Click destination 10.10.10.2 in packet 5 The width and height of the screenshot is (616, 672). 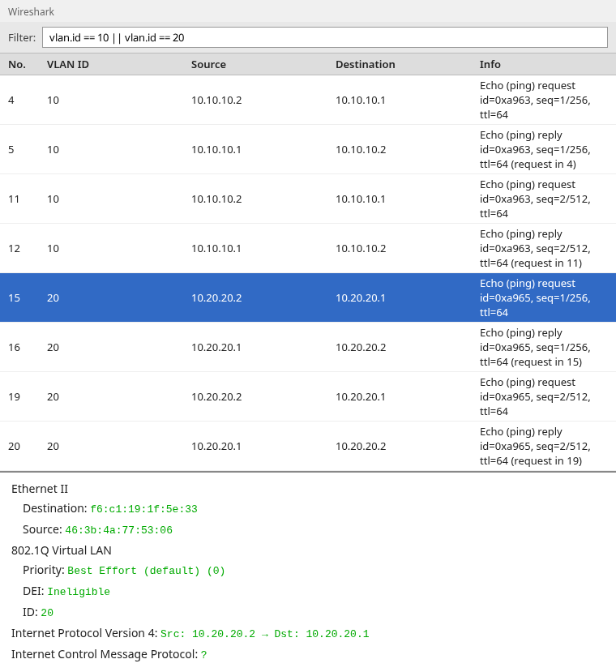(x=361, y=150)
